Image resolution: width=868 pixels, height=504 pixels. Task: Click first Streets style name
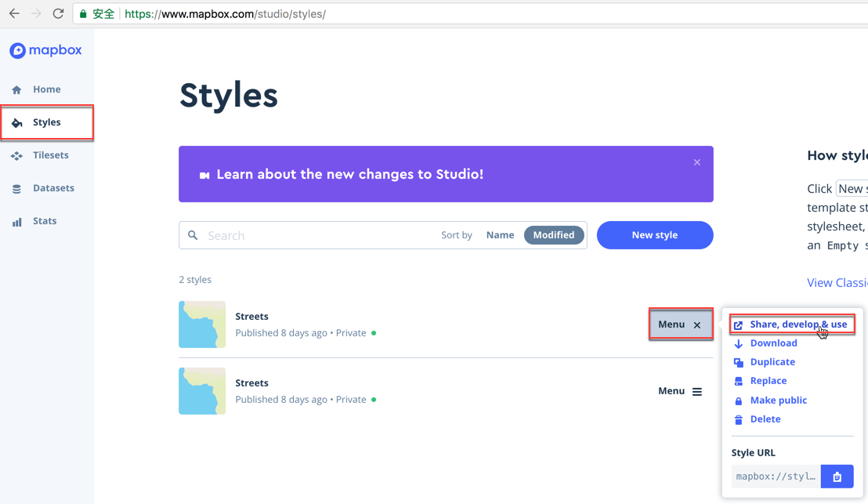[252, 316]
